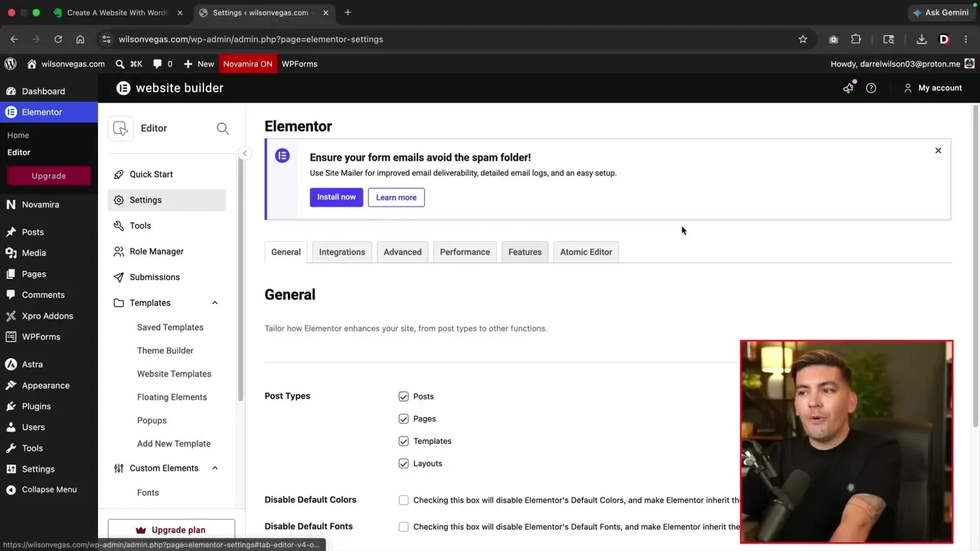Click the Install now button
The height and width of the screenshot is (551, 980).
tap(336, 197)
